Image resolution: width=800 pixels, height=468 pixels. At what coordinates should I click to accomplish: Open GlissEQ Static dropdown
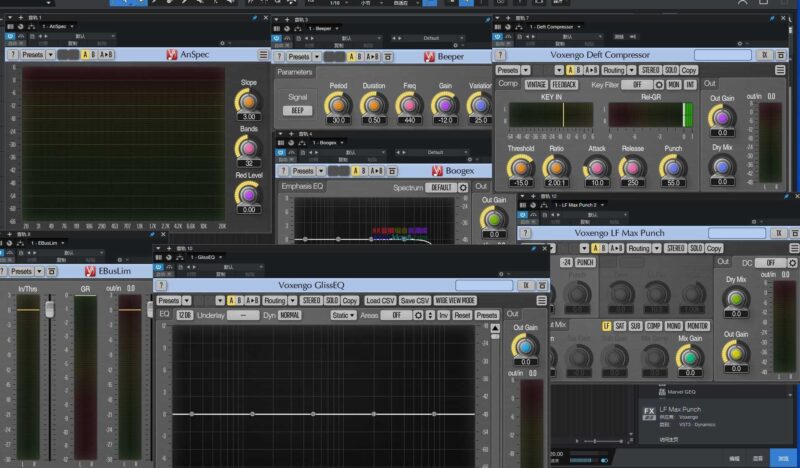(x=343, y=315)
